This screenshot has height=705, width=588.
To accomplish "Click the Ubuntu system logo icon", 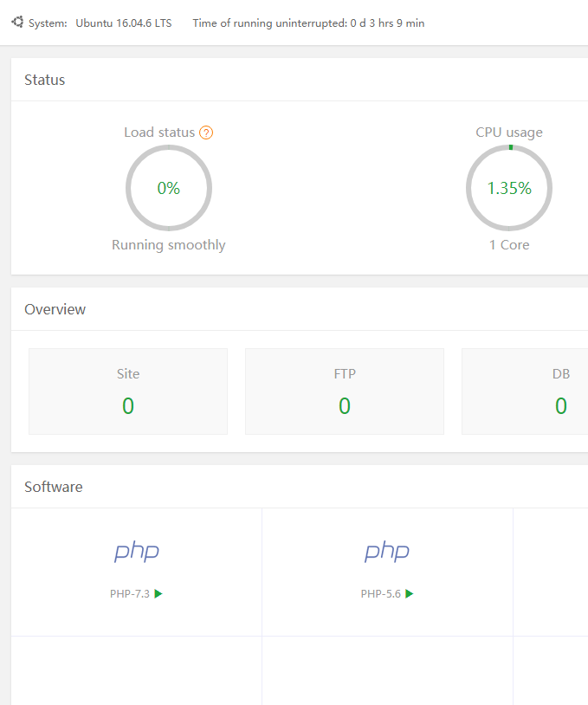I will [17, 22].
